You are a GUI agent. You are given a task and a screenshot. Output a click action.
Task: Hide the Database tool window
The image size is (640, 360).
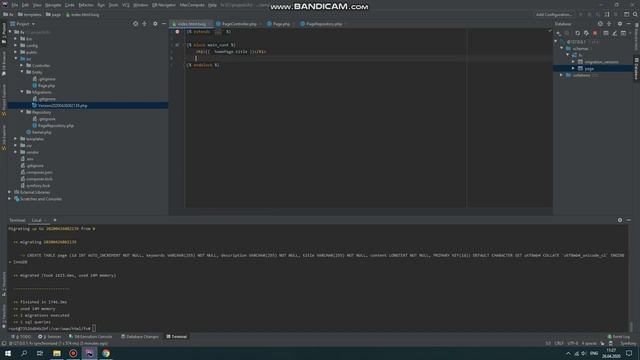click(629, 24)
